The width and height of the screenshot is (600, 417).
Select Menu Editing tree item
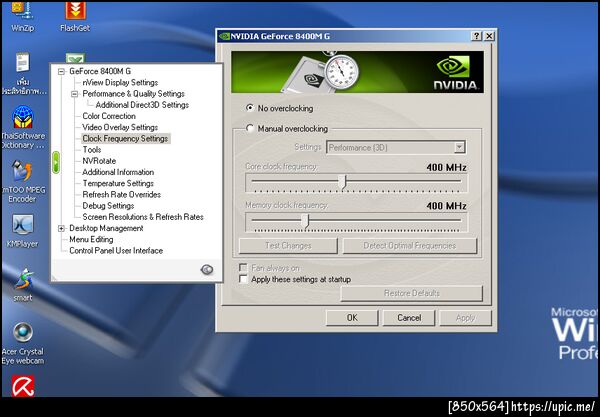(x=91, y=239)
